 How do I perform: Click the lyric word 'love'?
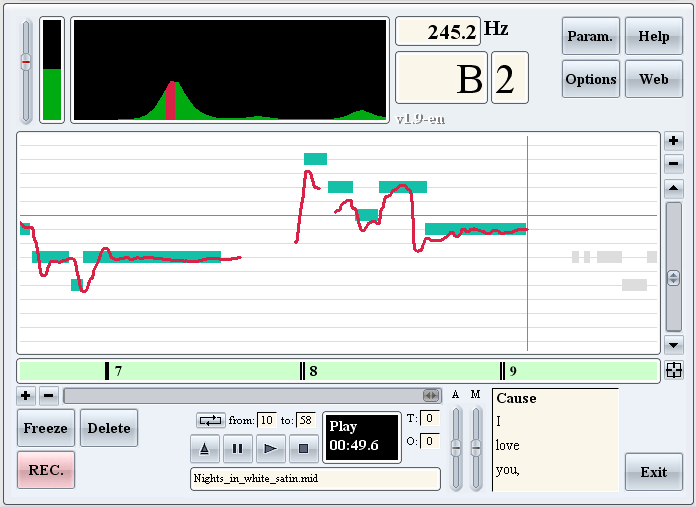coord(507,445)
